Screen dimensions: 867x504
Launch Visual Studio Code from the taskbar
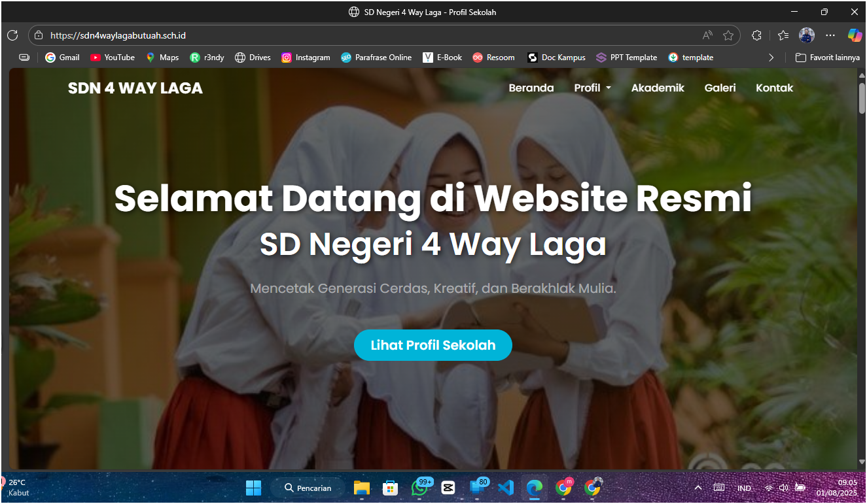pyautogui.click(x=506, y=488)
